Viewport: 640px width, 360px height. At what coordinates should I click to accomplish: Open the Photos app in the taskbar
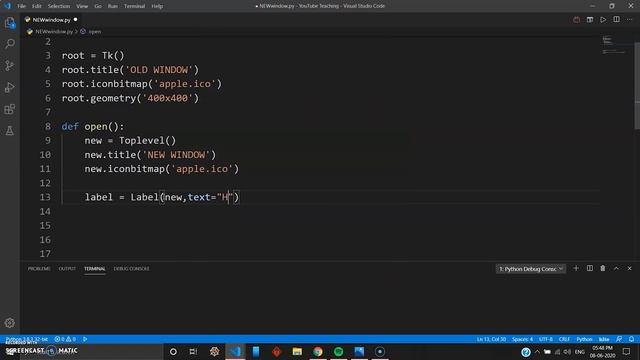(x=359, y=351)
